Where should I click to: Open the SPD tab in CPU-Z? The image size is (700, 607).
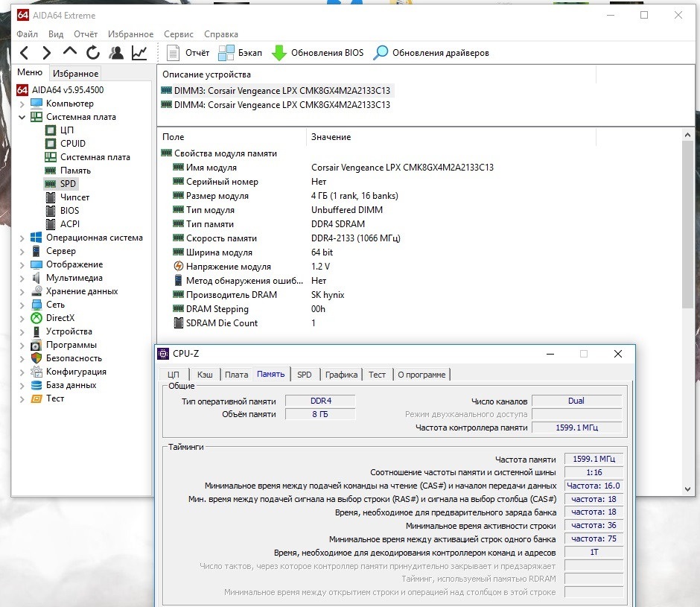point(305,375)
